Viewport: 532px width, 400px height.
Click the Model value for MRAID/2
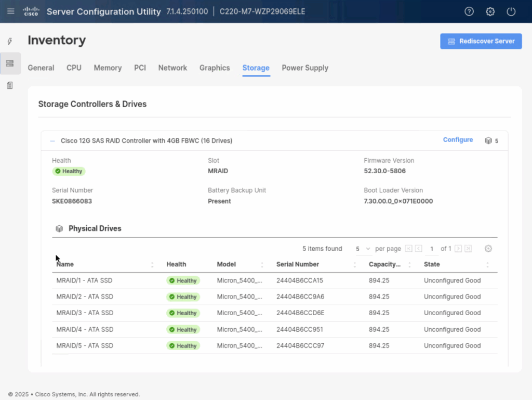tap(240, 297)
